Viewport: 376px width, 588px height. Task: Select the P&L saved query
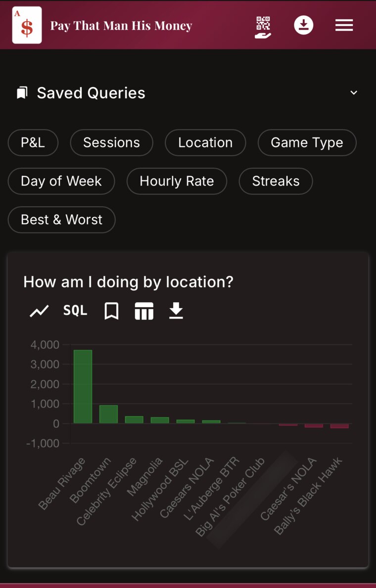[x=33, y=142]
